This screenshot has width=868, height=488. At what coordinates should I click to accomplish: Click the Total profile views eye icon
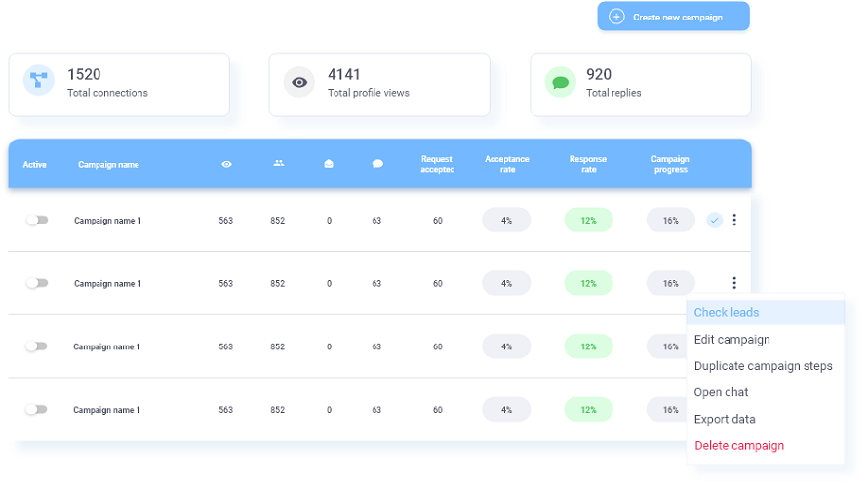(299, 82)
